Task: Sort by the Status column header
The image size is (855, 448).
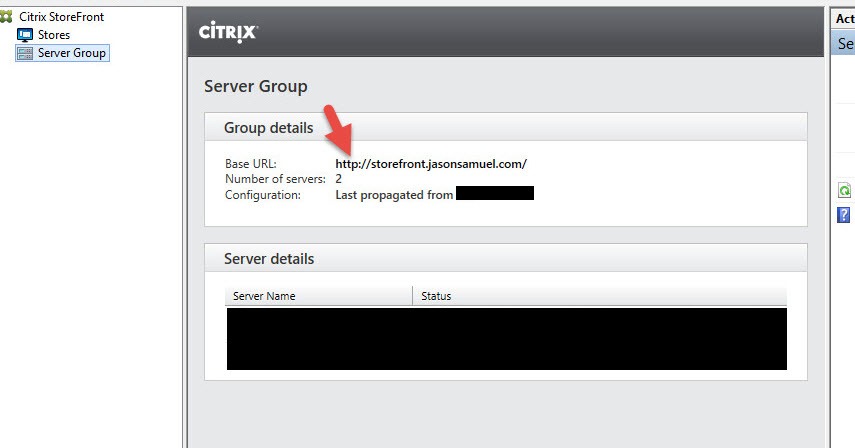Action: pyautogui.click(x=436, y=296)
